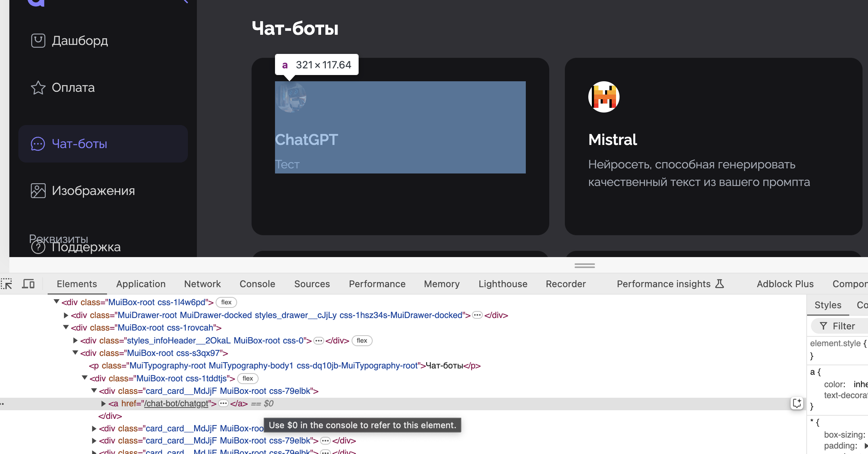The height and width of the screenshot is (454, 868).
Task: Toggle the device toolbar icon in DevTools
Action: tap(28, 284)
